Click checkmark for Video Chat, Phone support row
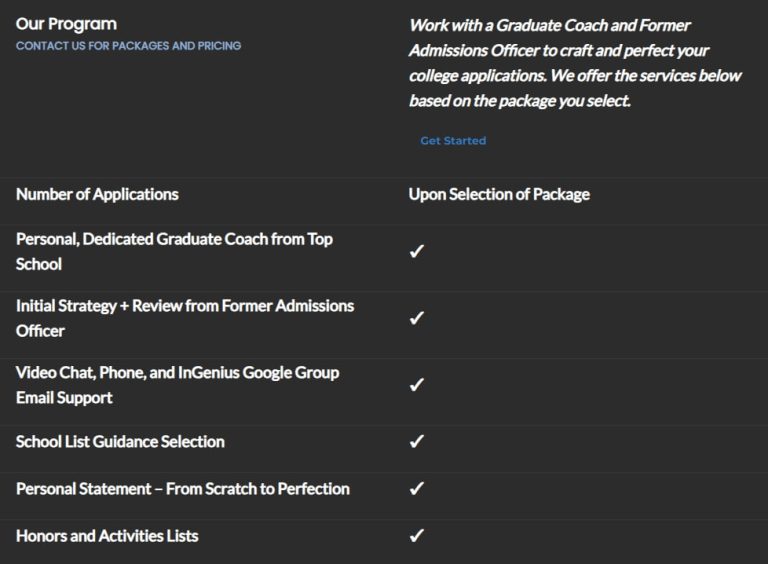Screen dimensions: 768x564 [x=417, y=385]
